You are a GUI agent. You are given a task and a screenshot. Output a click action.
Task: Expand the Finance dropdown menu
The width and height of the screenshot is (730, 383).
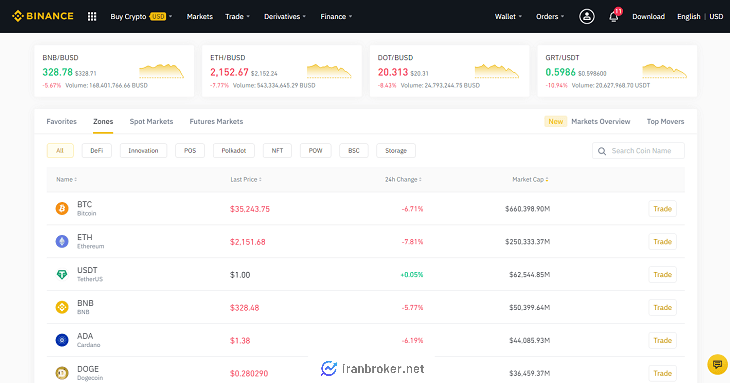[336, 16]
